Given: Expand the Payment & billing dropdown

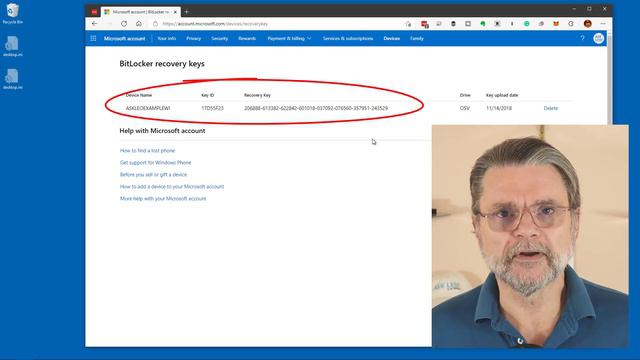Looking at the screenshot, I should 289,38.
